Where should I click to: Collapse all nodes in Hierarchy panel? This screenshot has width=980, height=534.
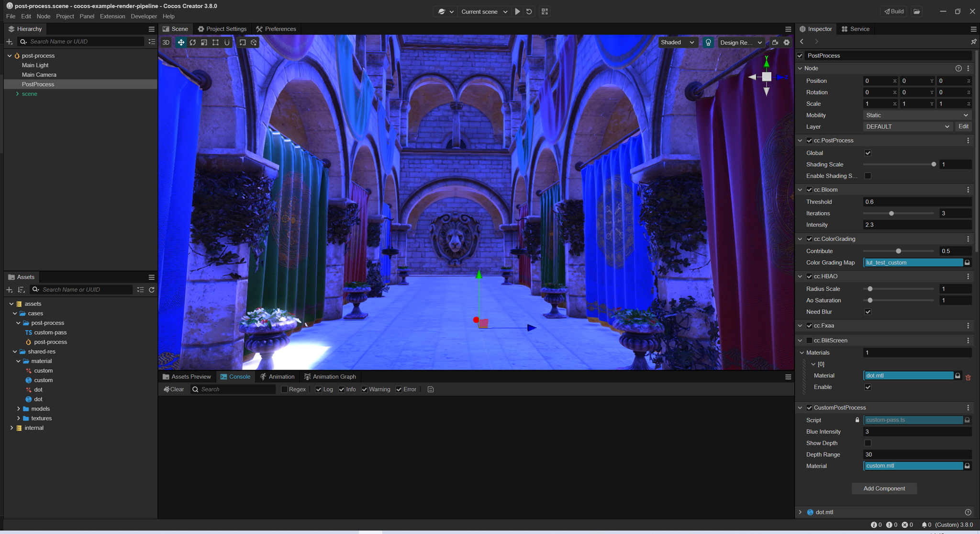pyautogui.click(x=152, y=42)
